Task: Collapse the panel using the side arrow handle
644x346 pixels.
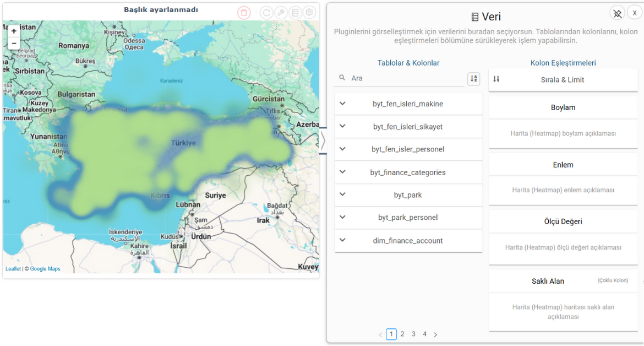Action: (323, 141)
